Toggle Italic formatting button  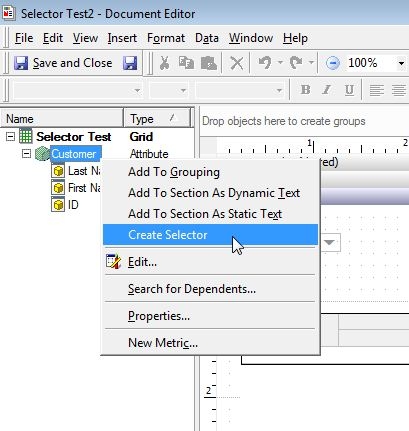tap(327, 90)
